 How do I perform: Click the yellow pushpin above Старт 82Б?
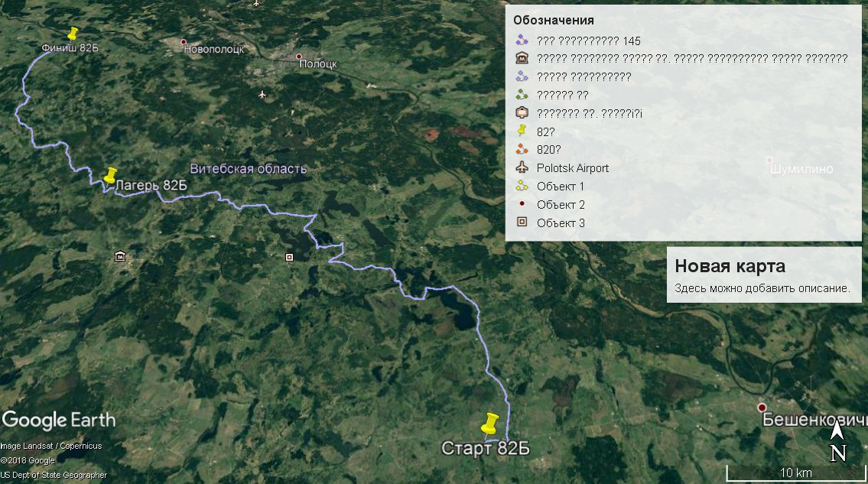pyautogui.click(x=489, y=423)
